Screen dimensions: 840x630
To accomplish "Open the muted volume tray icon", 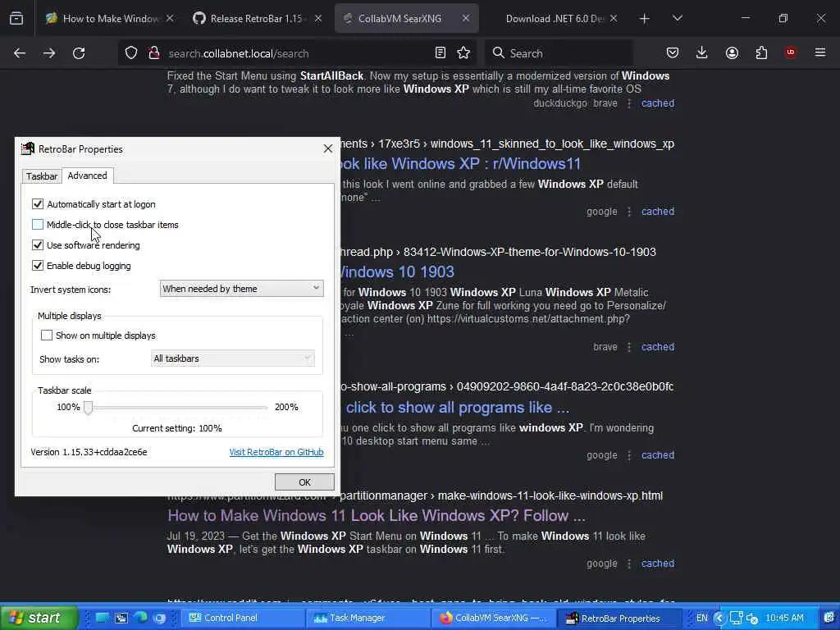I will point(751,618).
